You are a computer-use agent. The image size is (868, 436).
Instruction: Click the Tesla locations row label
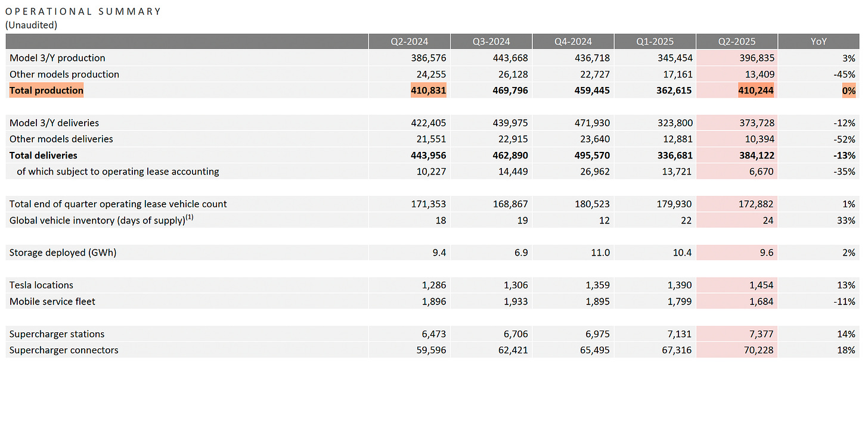coord(41,285)
